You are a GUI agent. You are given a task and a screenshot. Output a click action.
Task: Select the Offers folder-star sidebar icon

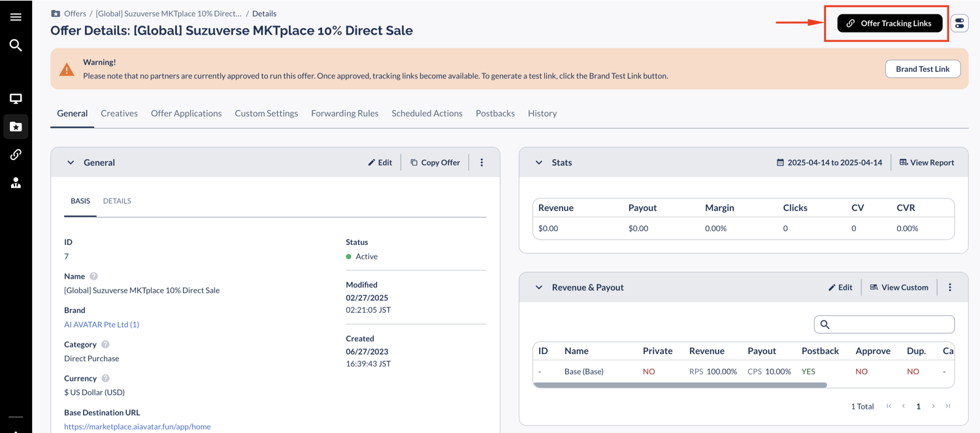click(x=16, y=127)
